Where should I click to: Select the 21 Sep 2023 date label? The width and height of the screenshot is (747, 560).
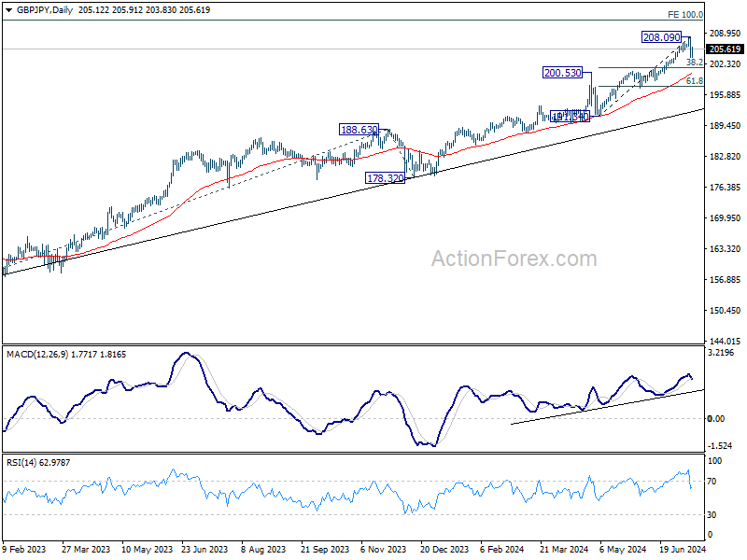(x=325, y=549)
